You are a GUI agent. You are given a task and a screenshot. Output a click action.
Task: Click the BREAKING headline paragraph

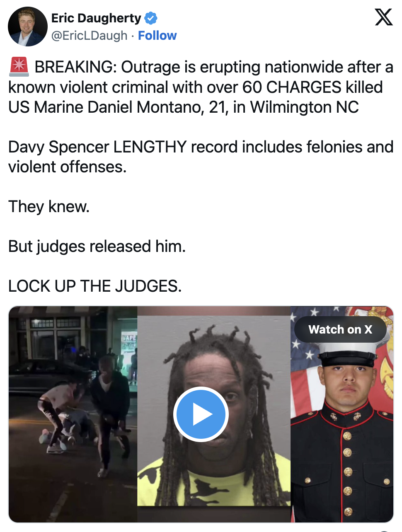201,87
